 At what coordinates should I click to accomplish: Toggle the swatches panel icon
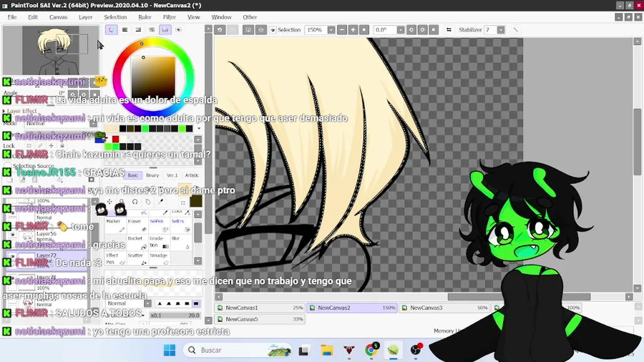(165, 30)
